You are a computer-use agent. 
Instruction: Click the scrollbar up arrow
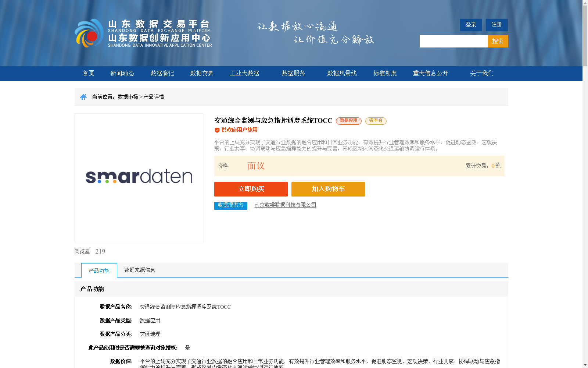pos(585,3)
